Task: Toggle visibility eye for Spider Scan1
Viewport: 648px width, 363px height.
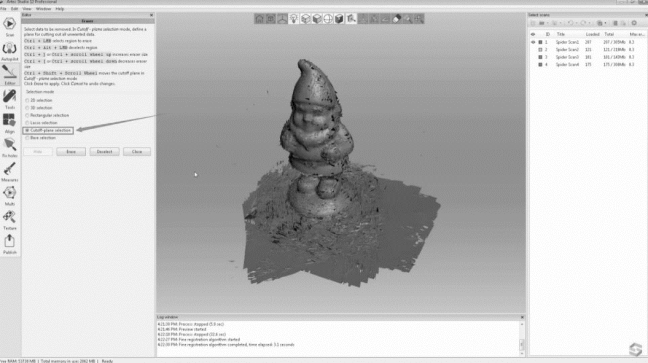Action: 533,42
